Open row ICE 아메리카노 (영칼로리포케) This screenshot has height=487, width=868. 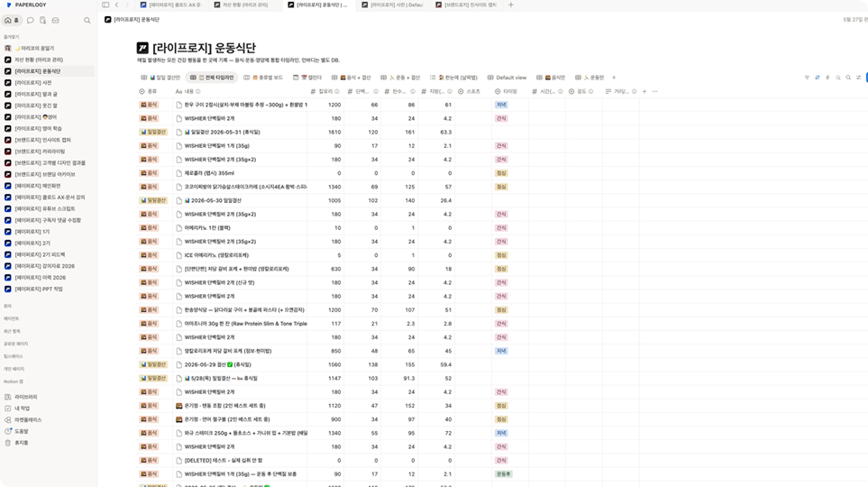click(216, 255)
